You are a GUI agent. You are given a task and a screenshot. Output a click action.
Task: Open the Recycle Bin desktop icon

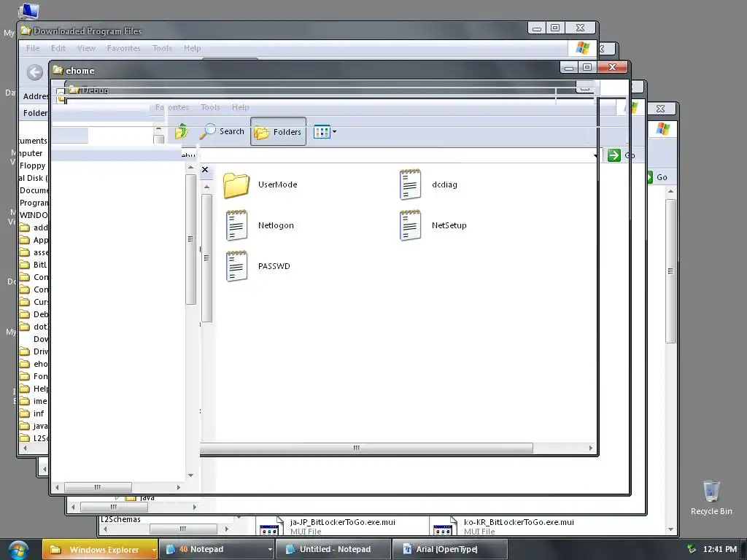(x=711, y=497)
